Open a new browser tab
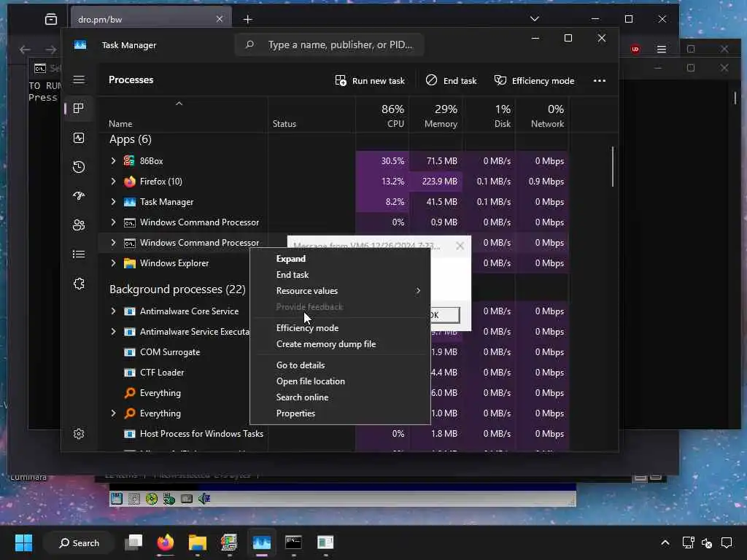 click(248, 19)
